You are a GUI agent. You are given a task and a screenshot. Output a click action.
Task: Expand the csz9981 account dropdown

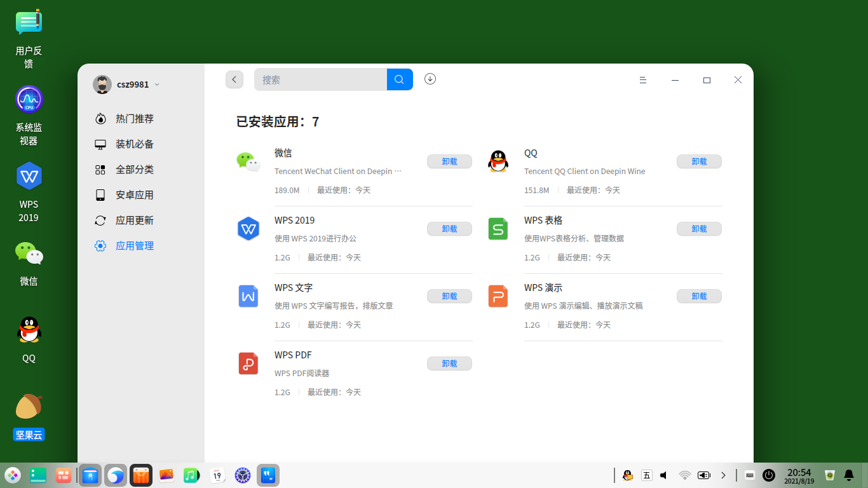(157, 85)
